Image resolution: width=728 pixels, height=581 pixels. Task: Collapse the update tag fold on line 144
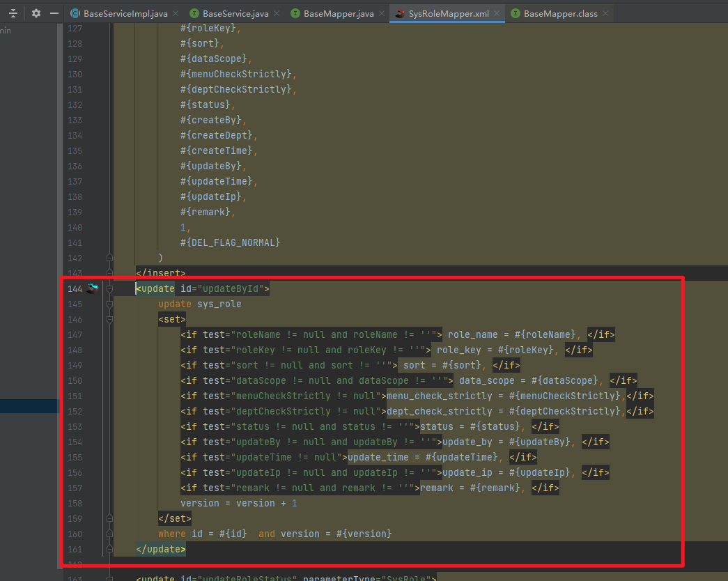[x=109, y=288]
